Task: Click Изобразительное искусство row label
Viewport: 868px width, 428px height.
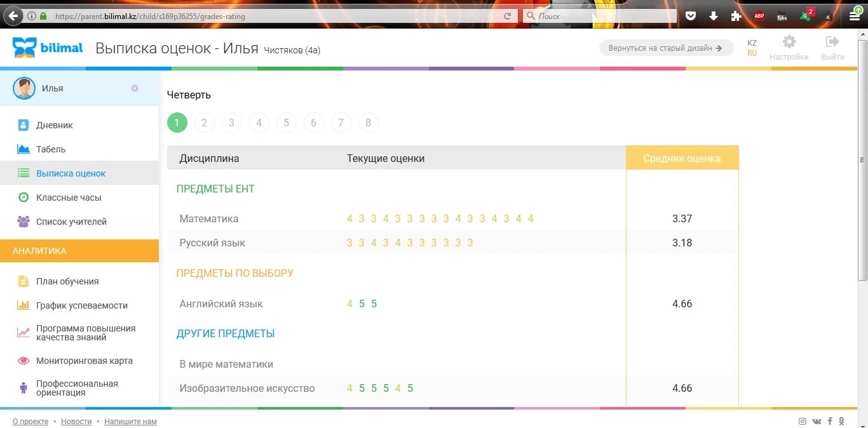Action: [x=247, y=388]
